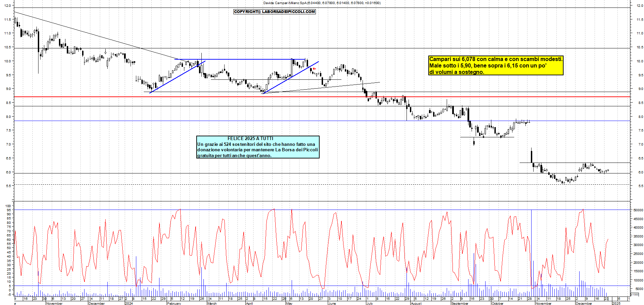This screenshot has width=644, height=305.
Task: Click the 2024 year label on date axis
Action: click(129, 303)
